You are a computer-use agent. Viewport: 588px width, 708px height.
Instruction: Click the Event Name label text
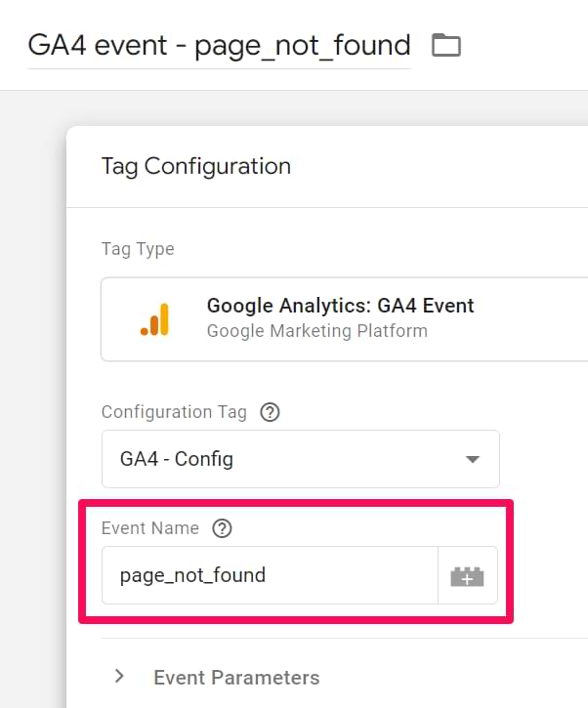point(150,528)
